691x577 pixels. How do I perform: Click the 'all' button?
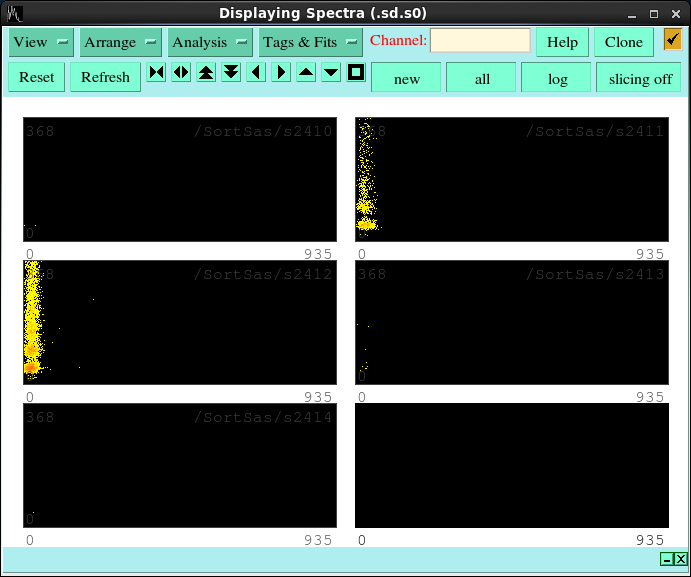481,78
